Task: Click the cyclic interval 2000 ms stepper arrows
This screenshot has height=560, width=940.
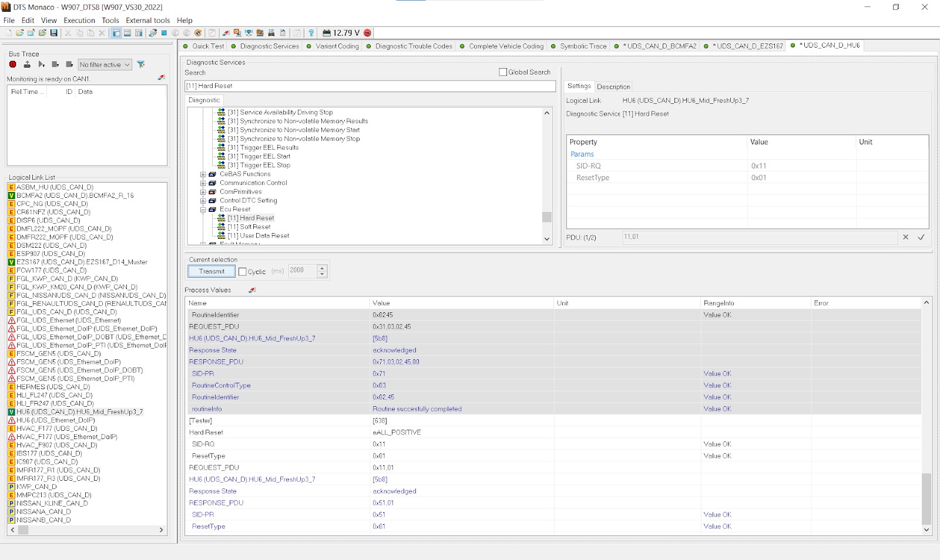Action: (x=321, y=271)
